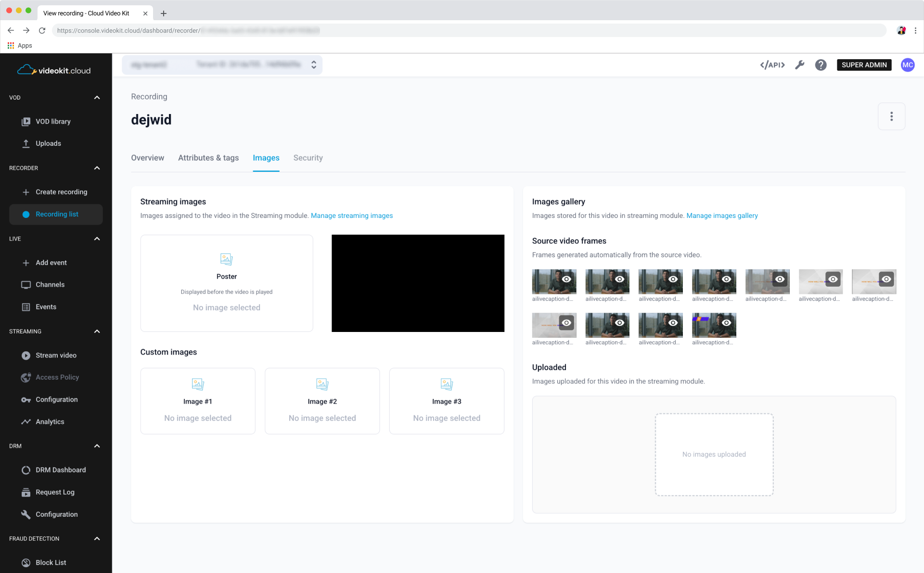924x573 pixels.
Task: Open the help question mark icon
Action: (821, 65)
